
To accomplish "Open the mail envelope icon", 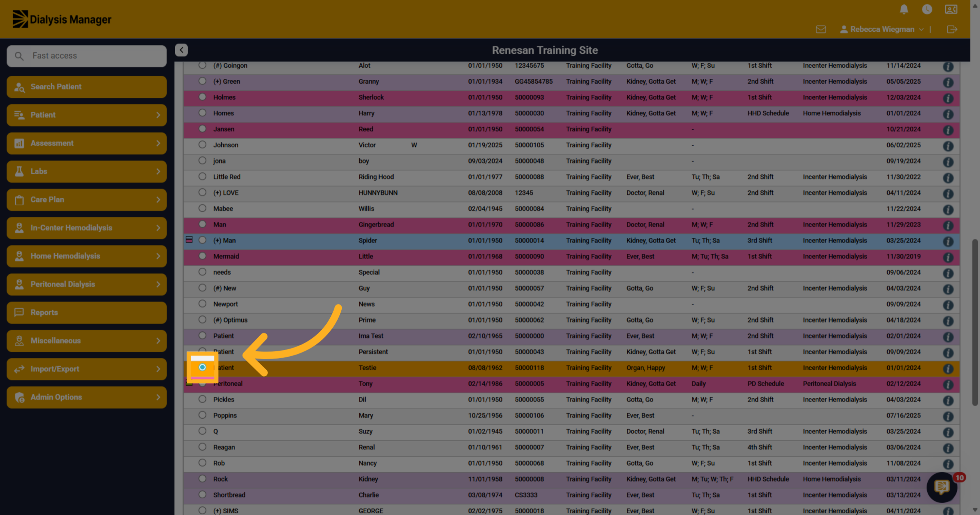I will click(821, 29).
